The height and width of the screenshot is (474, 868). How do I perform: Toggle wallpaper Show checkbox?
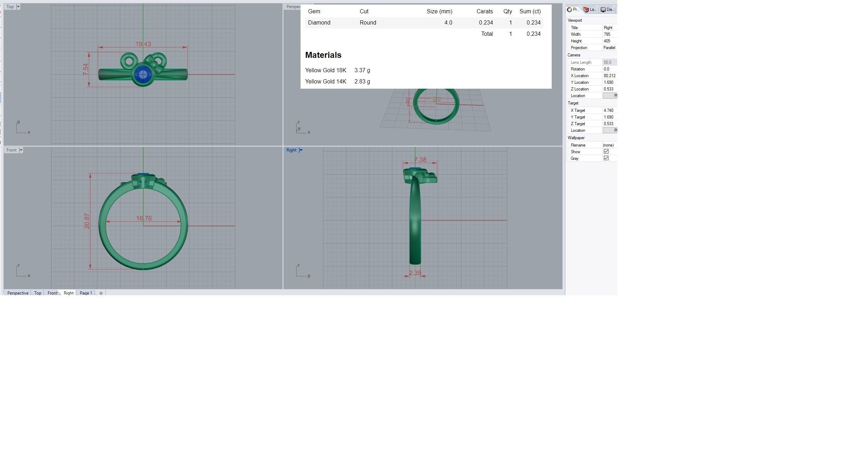(606, 151)
